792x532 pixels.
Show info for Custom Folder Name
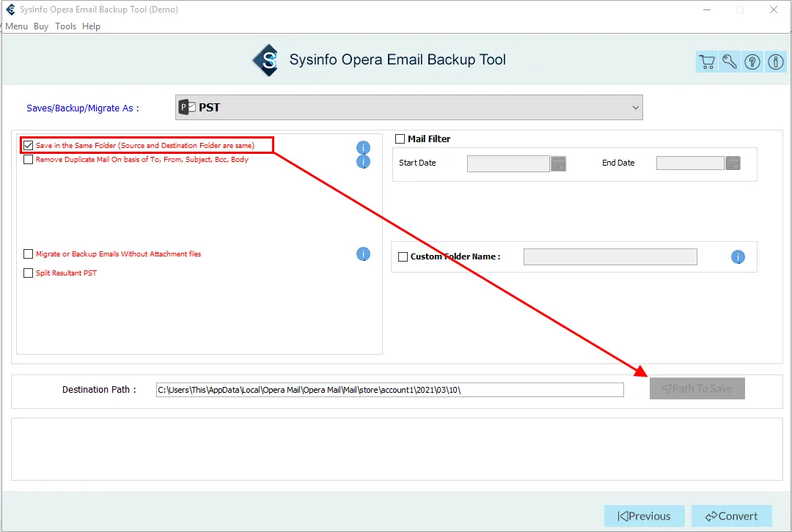point(738,257)
